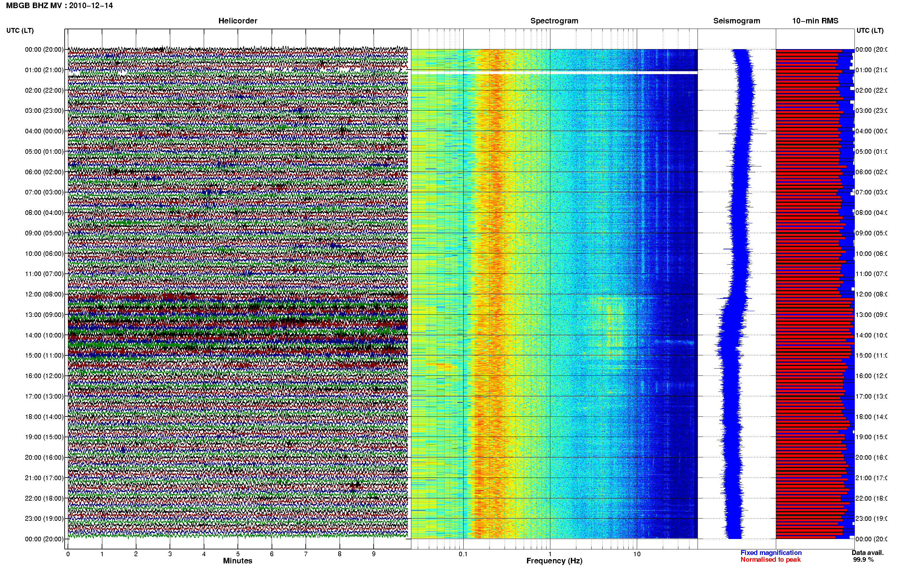Click the left time label '09:00 (05:00)'

tap(44, 233)
